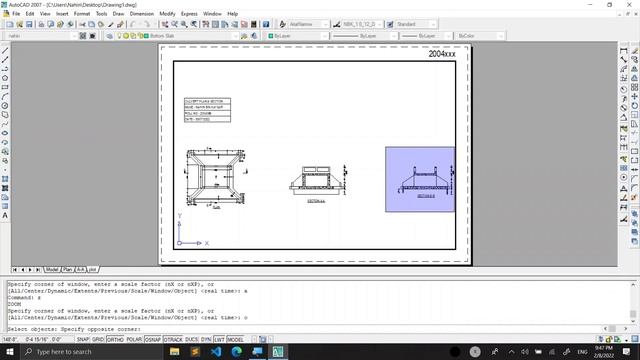Open Windows Start button

(x=10, y=352)
